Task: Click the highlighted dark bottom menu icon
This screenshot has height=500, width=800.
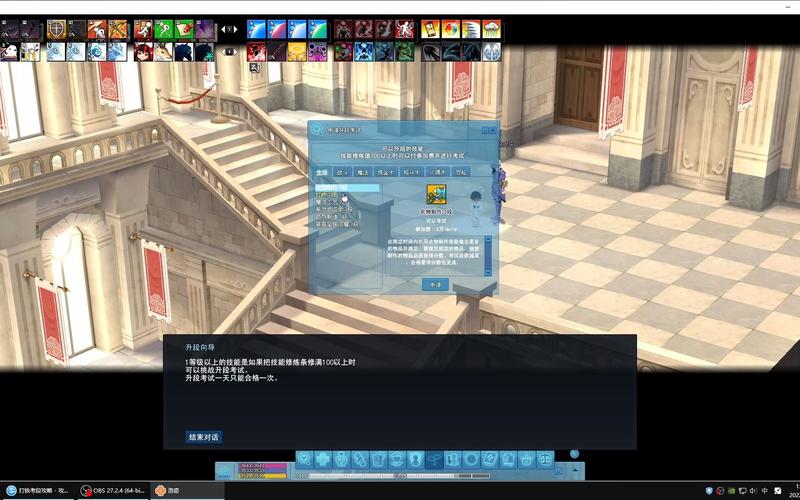Action: click(434, 460)
